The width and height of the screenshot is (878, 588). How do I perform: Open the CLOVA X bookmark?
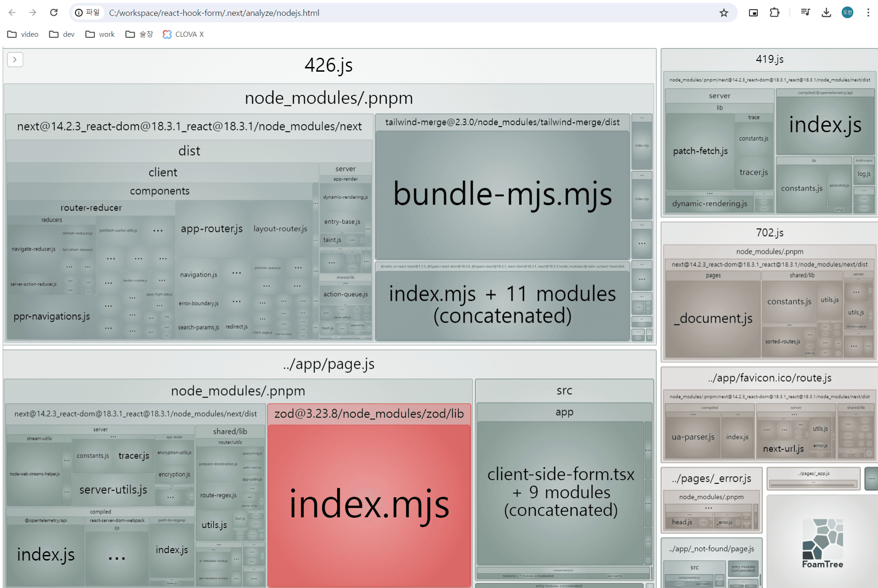[x=183, y=34]
